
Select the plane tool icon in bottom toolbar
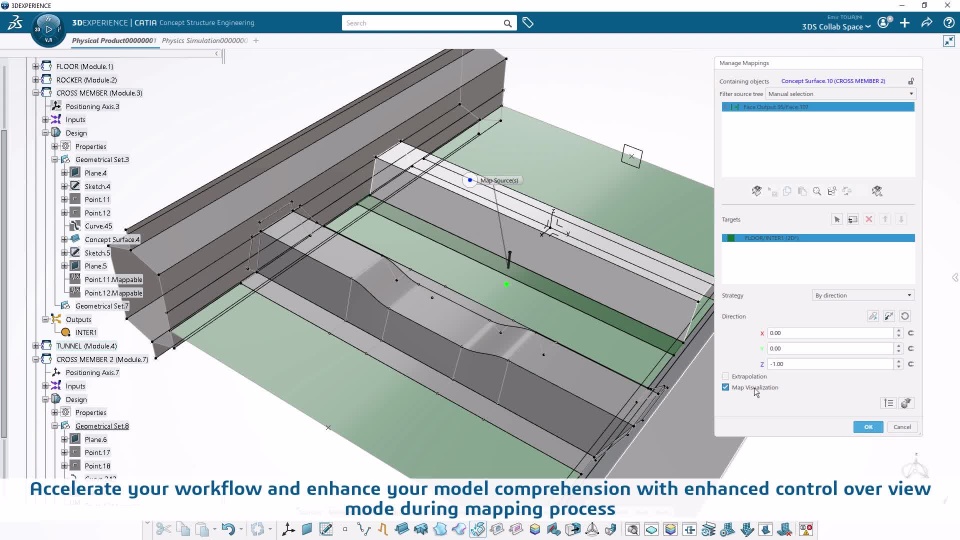[x=307, y=530]
